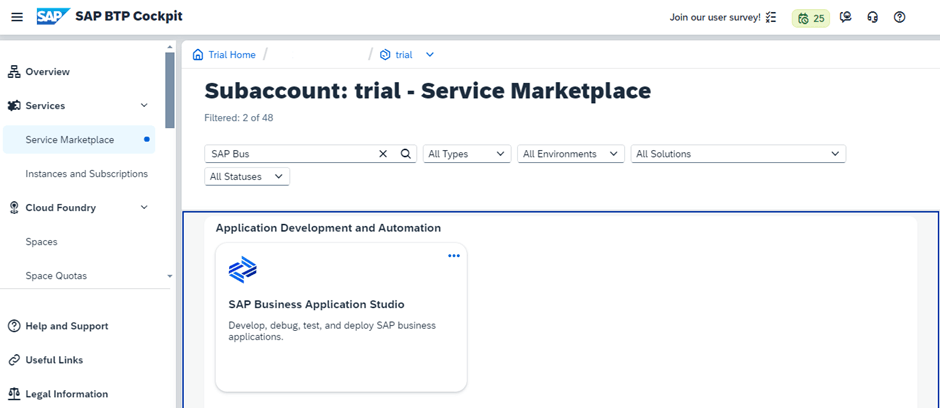Click the trial subaccount breadcrumb link

404,55
